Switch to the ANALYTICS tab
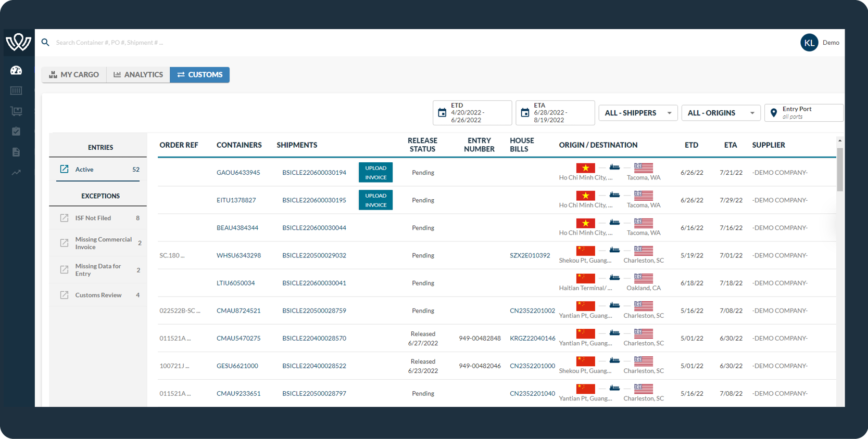The image size is (868, 439). (138, 75)
